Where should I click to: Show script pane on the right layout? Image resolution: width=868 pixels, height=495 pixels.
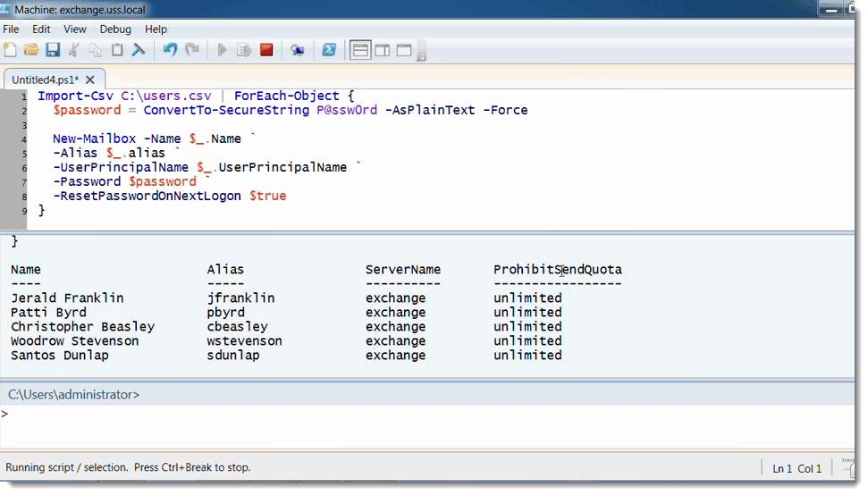383,50
